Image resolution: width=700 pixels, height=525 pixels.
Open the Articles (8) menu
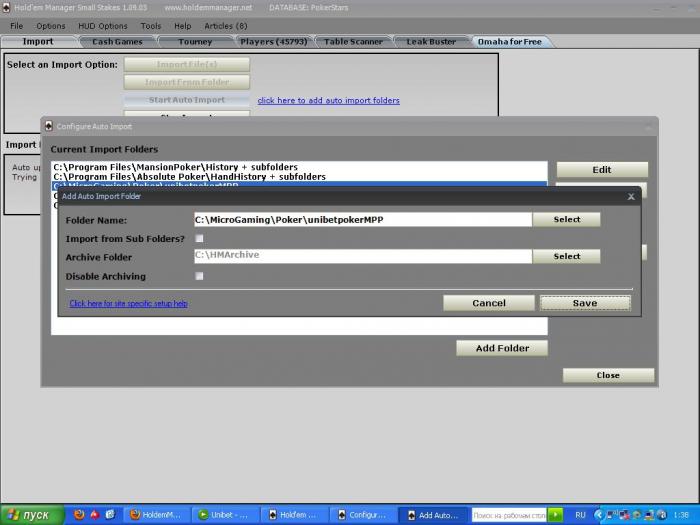pyautogui.click(x=225, y=26)
